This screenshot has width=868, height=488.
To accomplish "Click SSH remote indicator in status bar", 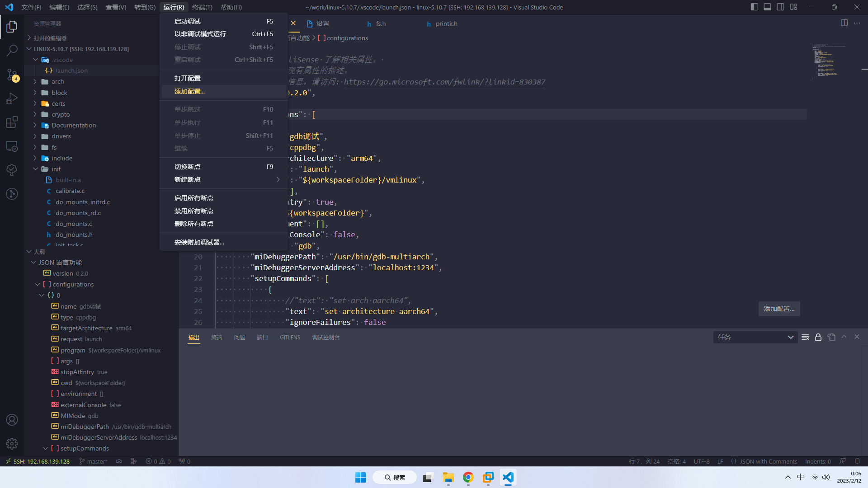I will tap(38, 461).
